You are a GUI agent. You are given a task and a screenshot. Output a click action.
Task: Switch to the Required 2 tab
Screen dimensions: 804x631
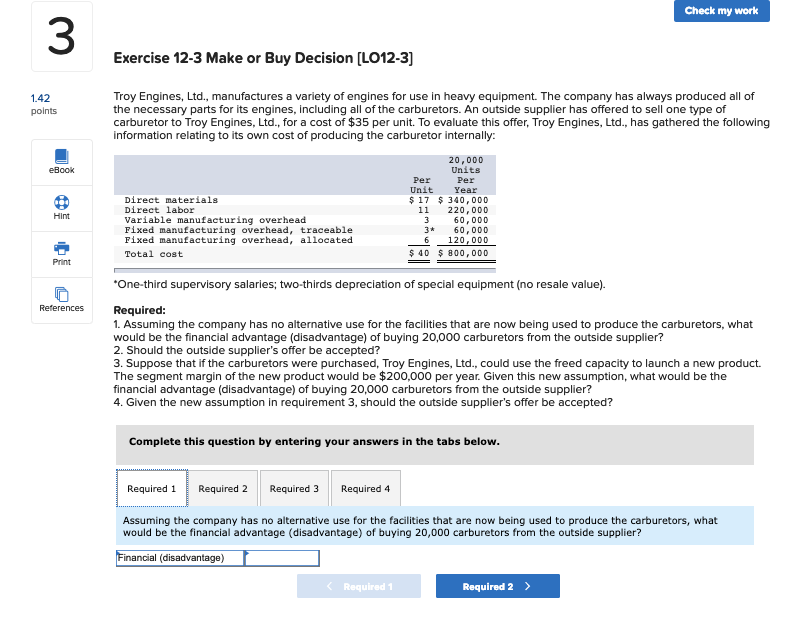(223, 488)
